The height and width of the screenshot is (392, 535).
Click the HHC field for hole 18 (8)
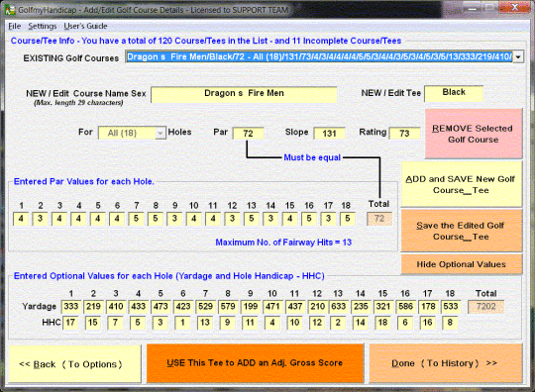[x=450, y=323]
